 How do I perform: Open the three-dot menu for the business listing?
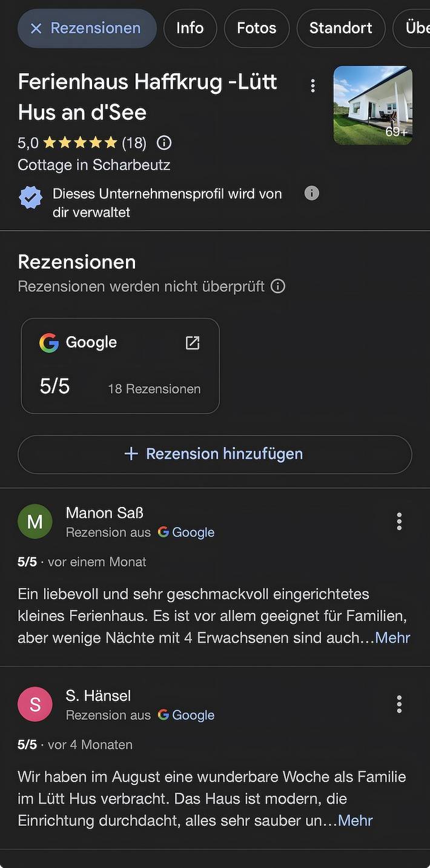pos(313,85)
